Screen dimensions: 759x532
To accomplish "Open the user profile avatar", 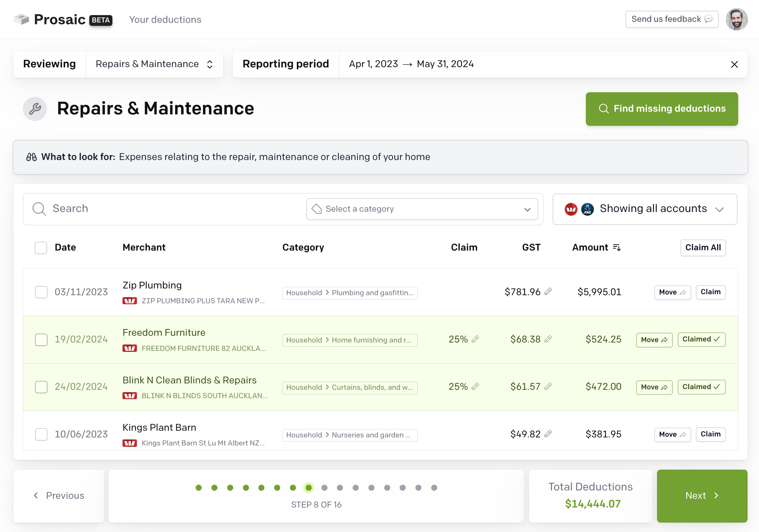I will pos(737,19).
